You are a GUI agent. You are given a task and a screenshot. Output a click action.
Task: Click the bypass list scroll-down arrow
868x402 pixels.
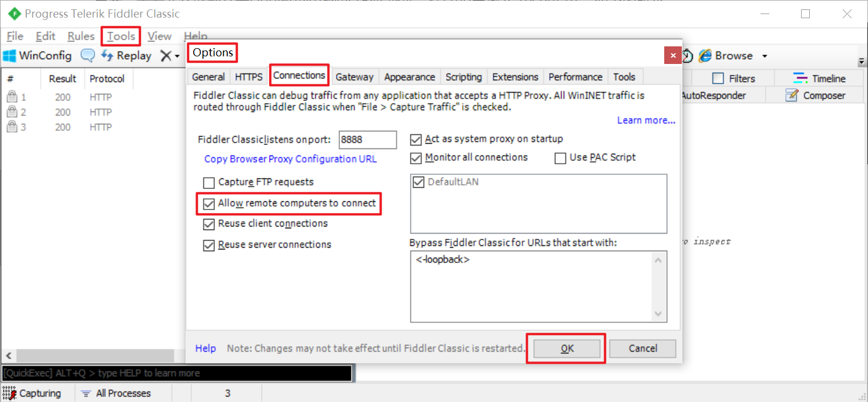click(x=659, y=314)
